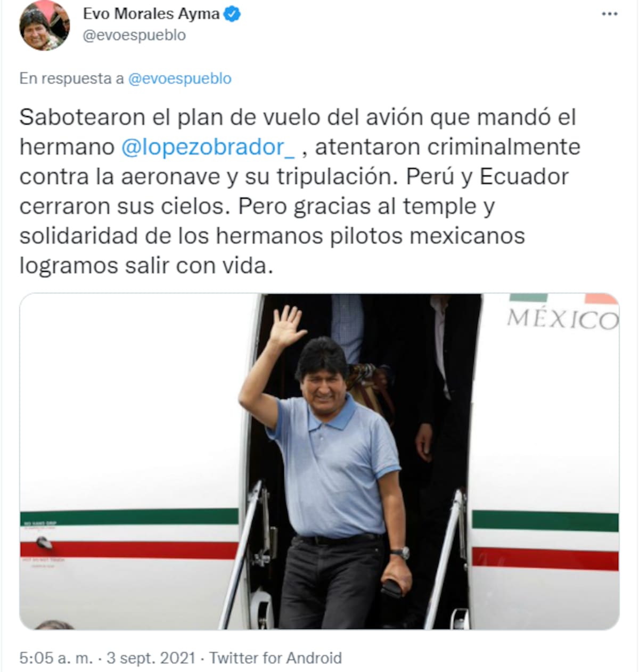
Task: Click the 'En respuesta a' label
Action: 72,78
